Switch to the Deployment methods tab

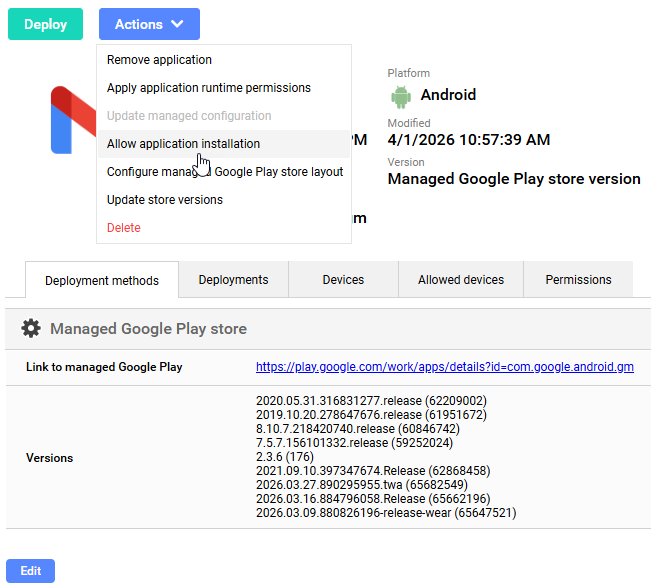pos(102,280)
